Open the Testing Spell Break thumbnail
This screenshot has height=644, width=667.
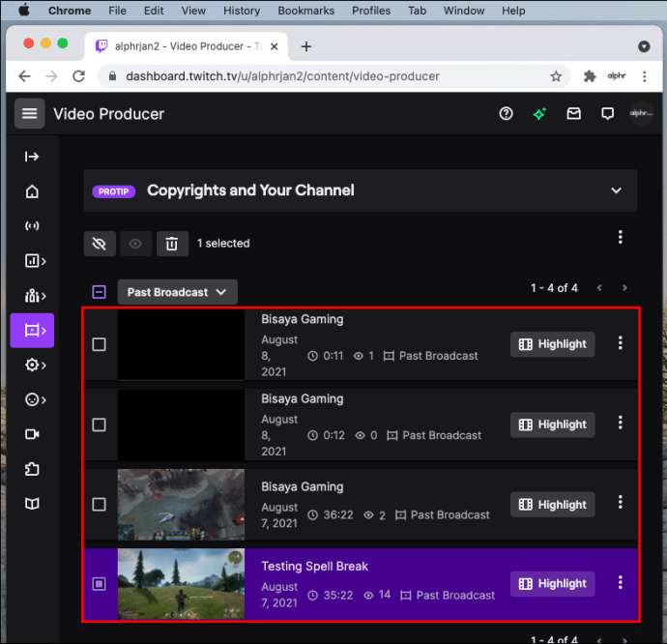pos(181,583)
